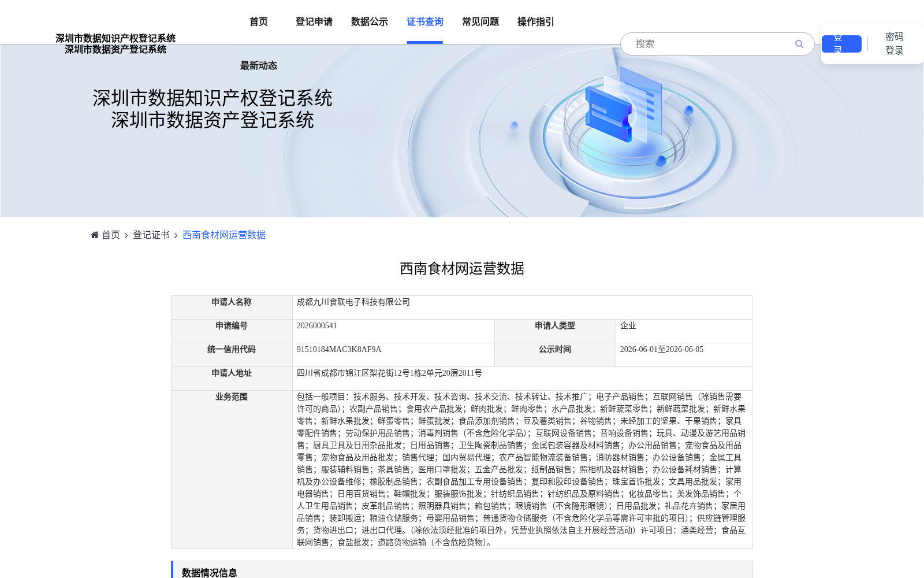Click the 申请人名称 label cell
The width and height of the screenshot is (924, 578).
tap(232, 307)
